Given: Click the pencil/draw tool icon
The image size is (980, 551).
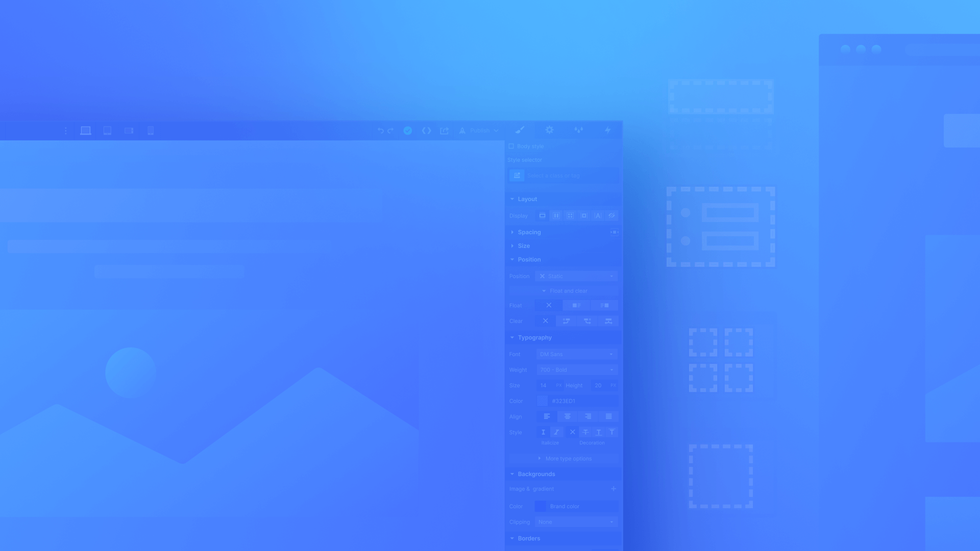Looking at the screenshot, I should point(520,130).
